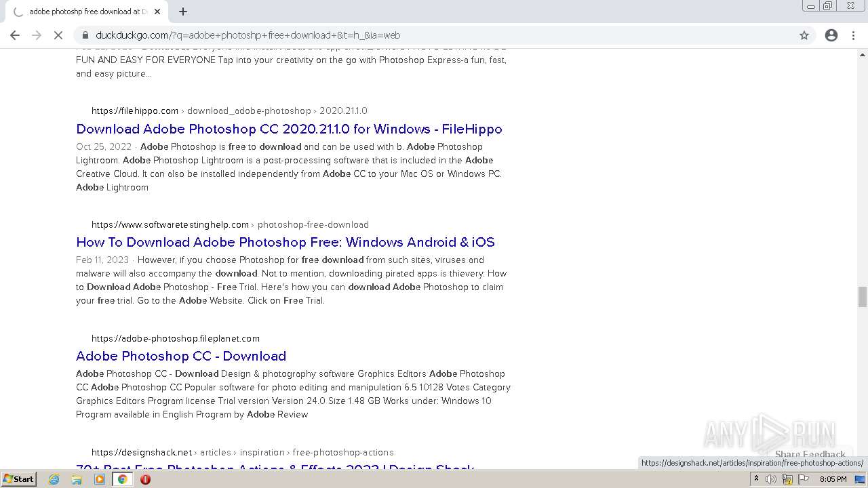Screen dimensions: 868x488
Task: Click the red Opera-style taskbar icon
Action: pyautogui.click(x=145, y=479)
